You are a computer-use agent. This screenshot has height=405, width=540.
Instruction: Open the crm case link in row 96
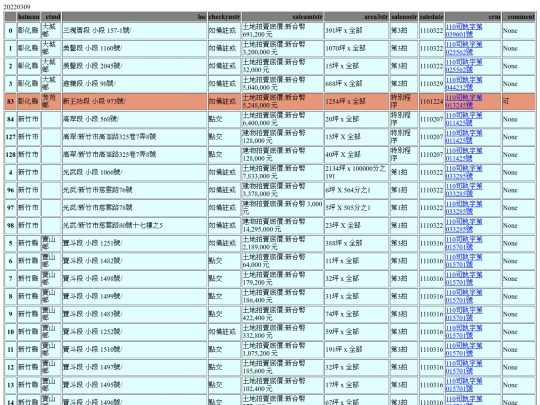464,190
